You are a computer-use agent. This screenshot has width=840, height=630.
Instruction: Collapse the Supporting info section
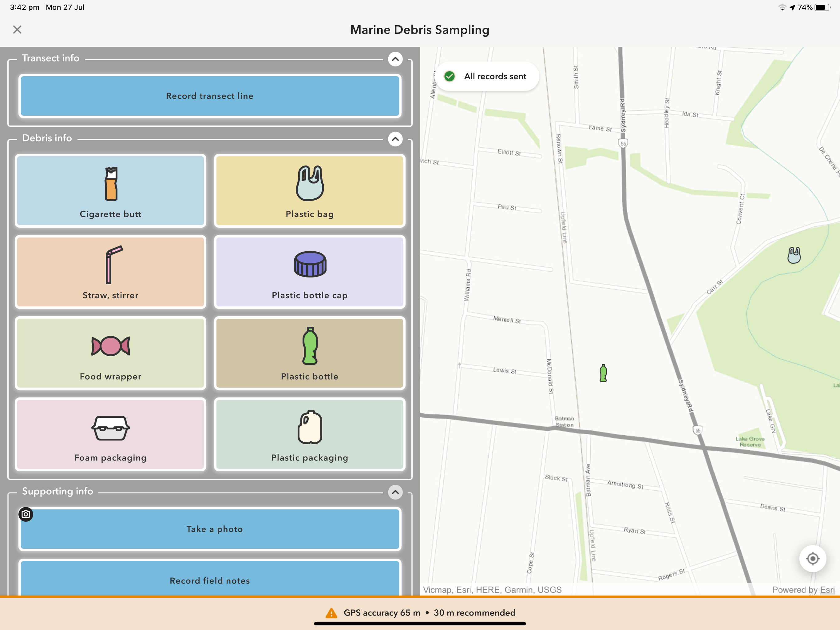tap(395, 492)
